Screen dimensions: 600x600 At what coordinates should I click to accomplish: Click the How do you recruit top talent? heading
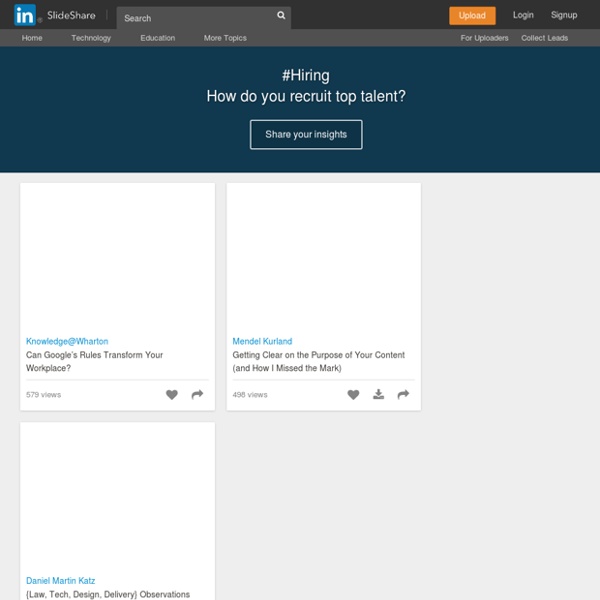click(x=306, y=96)
